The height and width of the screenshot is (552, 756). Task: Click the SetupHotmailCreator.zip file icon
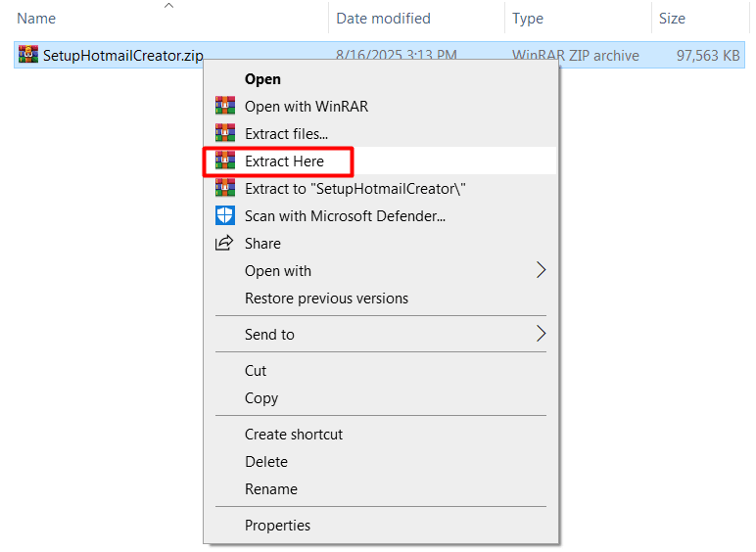pyautogui.click(x=28, y=55)
